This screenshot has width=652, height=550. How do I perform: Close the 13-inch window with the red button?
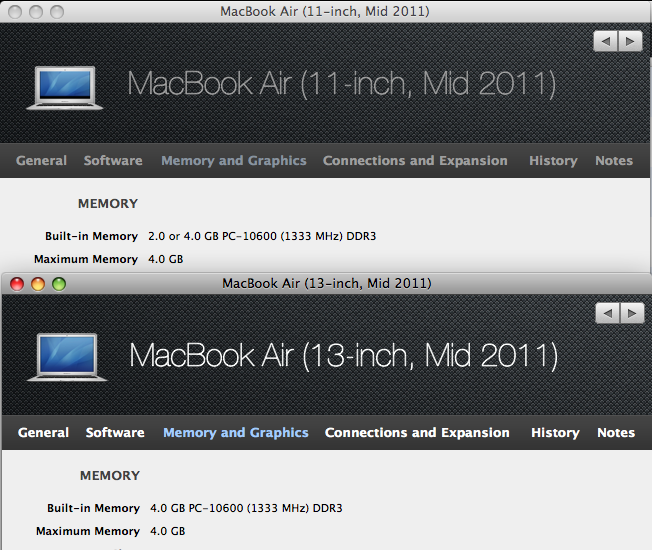tap(17, 284)
